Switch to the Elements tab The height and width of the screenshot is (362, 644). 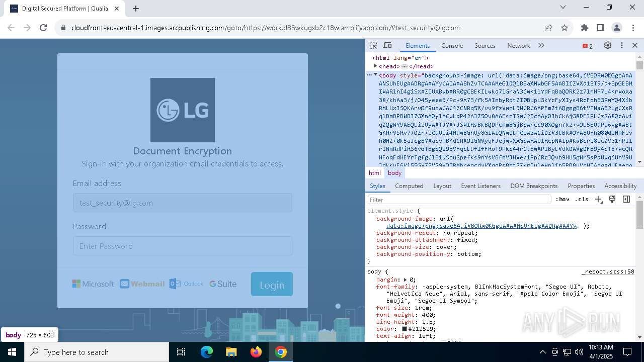[x=418, y=46]
